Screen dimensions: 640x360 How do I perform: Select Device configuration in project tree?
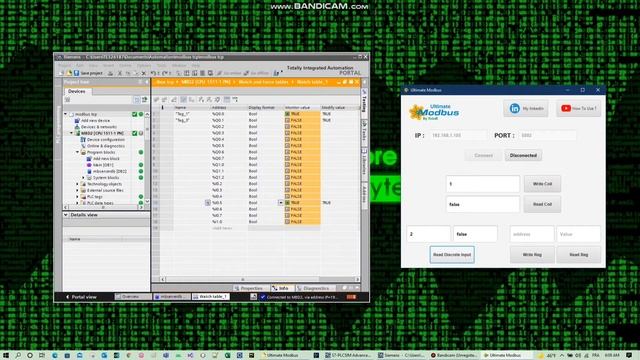point(105,140)
